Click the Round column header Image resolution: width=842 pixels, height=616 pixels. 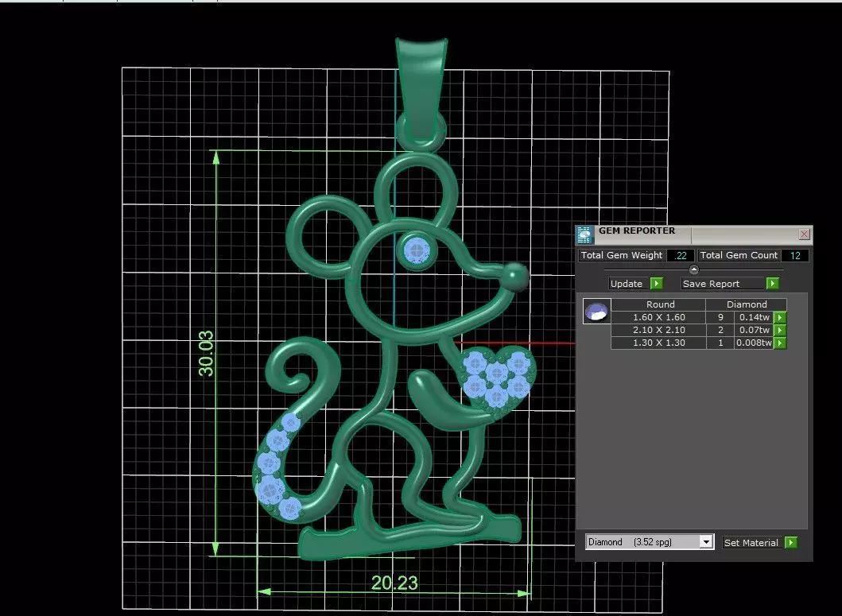660,304
